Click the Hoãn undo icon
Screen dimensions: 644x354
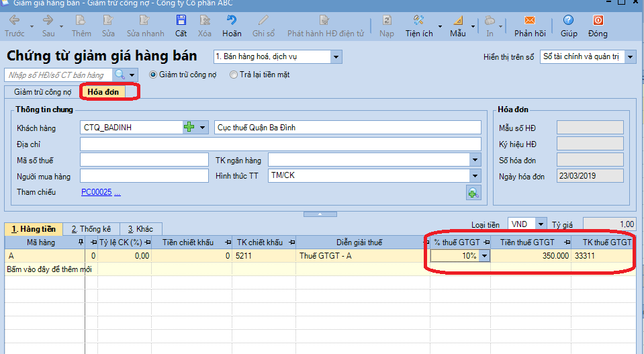click(232, 21)
